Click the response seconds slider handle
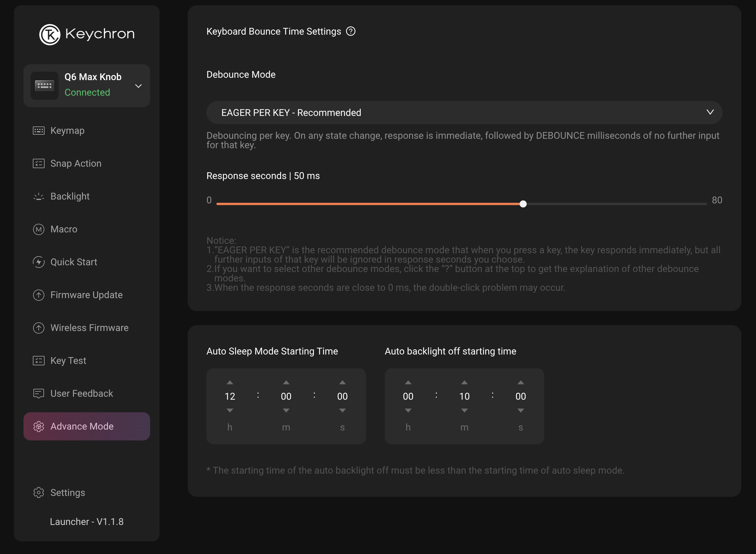 [523, 204]
